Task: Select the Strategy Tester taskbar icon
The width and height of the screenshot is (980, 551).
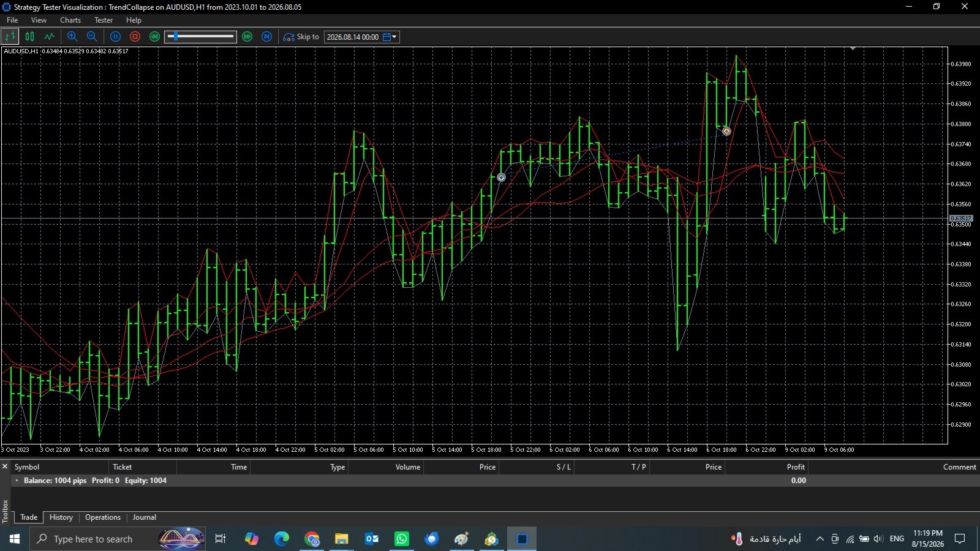Action: click(x=522, y=539)
